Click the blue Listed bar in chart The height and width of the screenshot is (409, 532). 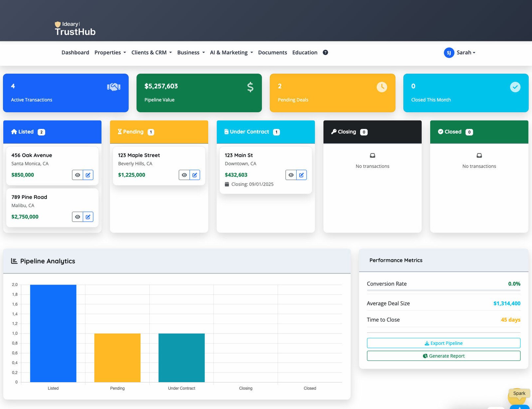click(53, 333)
